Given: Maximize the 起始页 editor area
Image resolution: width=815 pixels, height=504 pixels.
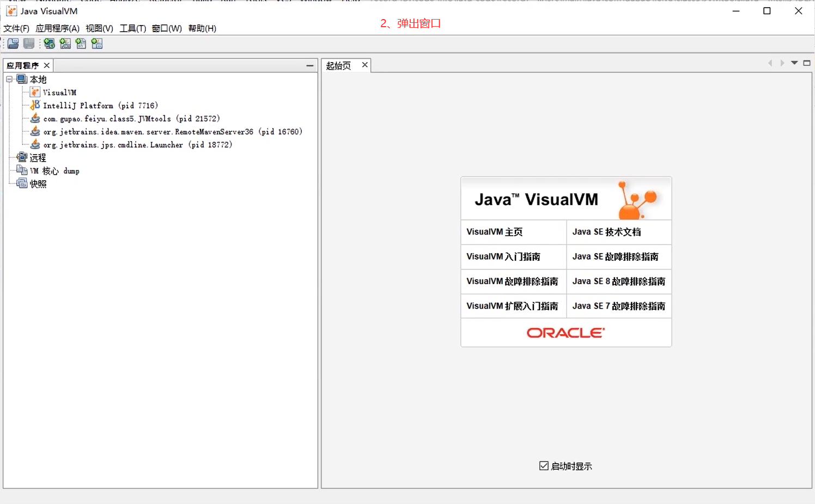Looking at the screenshot, I should point(807,63).
